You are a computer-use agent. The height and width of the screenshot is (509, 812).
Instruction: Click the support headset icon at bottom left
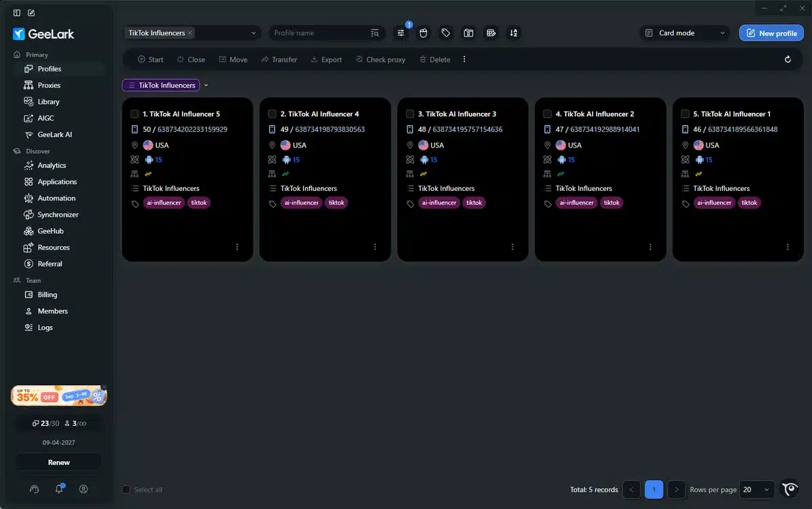click(35, 489)
